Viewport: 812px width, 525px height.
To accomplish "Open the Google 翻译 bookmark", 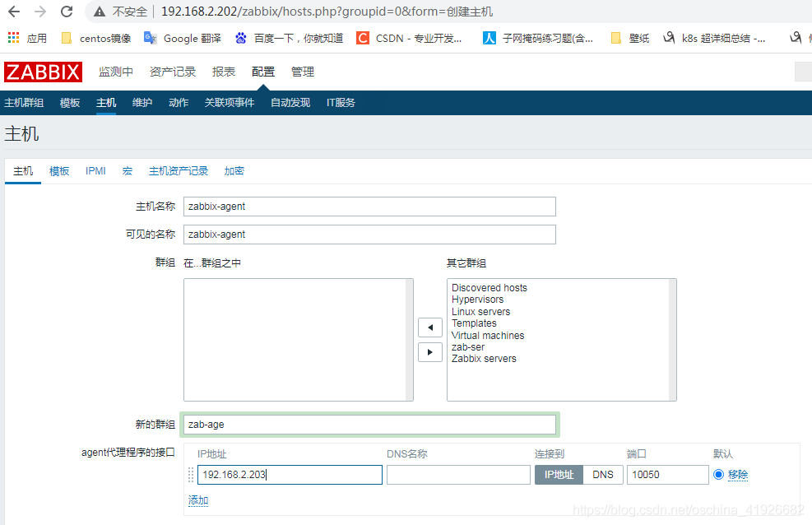I will coord(183,38).
